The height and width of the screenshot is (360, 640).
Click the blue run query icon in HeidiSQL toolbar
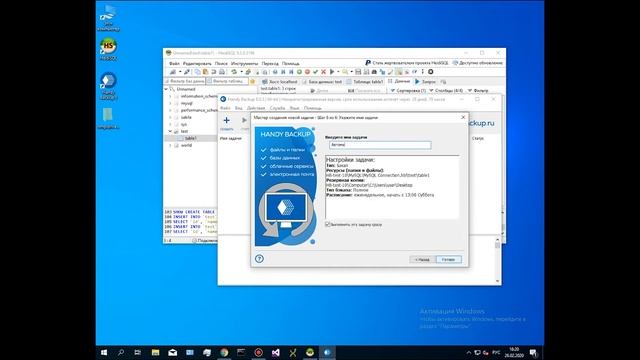332,72
